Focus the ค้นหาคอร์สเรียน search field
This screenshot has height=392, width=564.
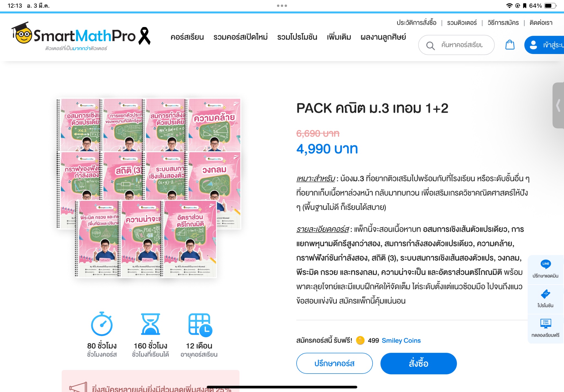click(x=456, y=45)
